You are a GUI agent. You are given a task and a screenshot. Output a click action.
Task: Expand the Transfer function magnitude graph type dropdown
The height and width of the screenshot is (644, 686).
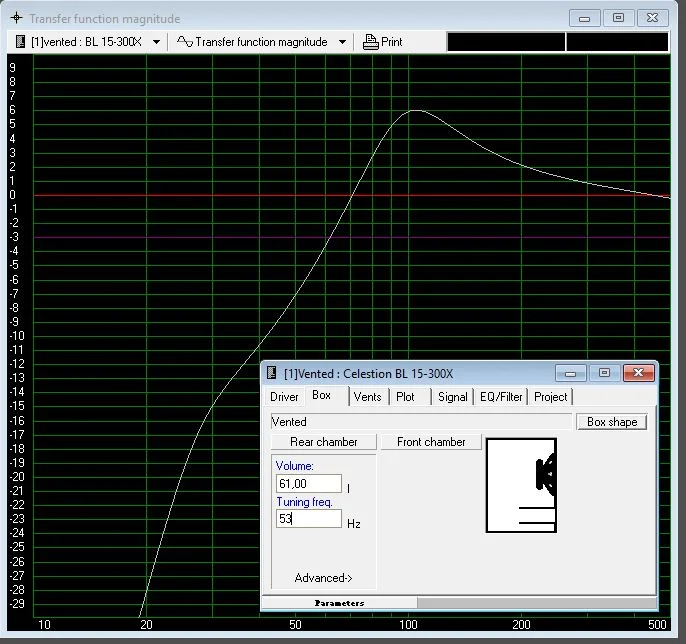342,42
